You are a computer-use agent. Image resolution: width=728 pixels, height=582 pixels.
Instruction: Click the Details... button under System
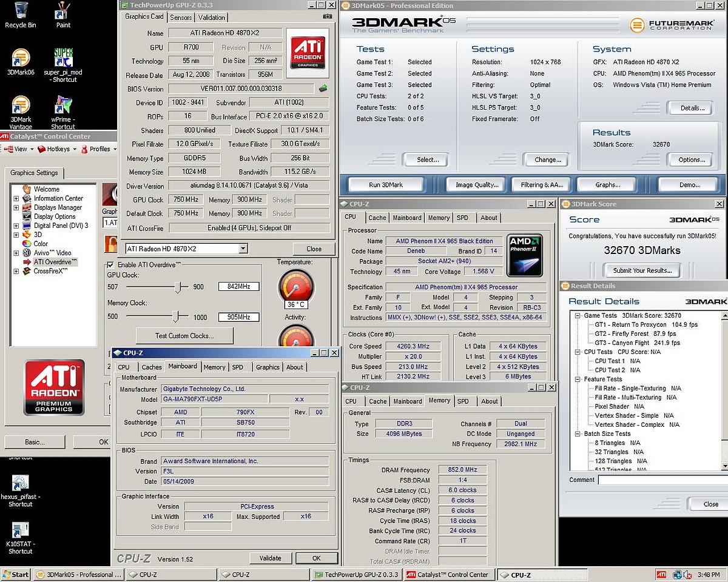pyautogui.click(x=692, y=108)
